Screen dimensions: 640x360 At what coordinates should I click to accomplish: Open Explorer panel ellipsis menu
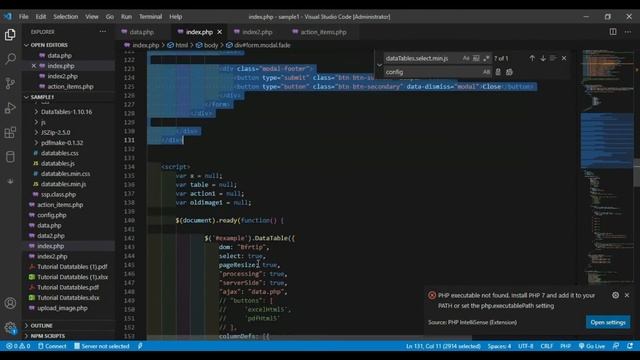[x=103, y=31]
